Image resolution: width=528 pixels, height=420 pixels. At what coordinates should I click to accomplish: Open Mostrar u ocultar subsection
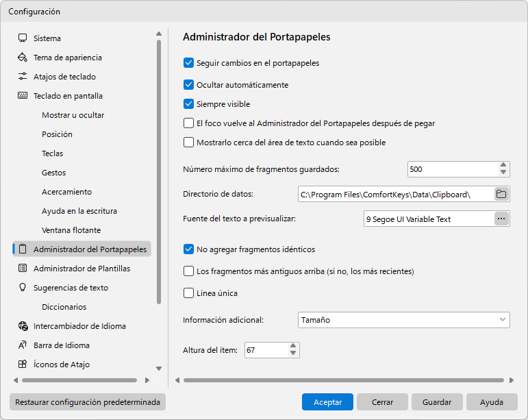pos(73,115)
